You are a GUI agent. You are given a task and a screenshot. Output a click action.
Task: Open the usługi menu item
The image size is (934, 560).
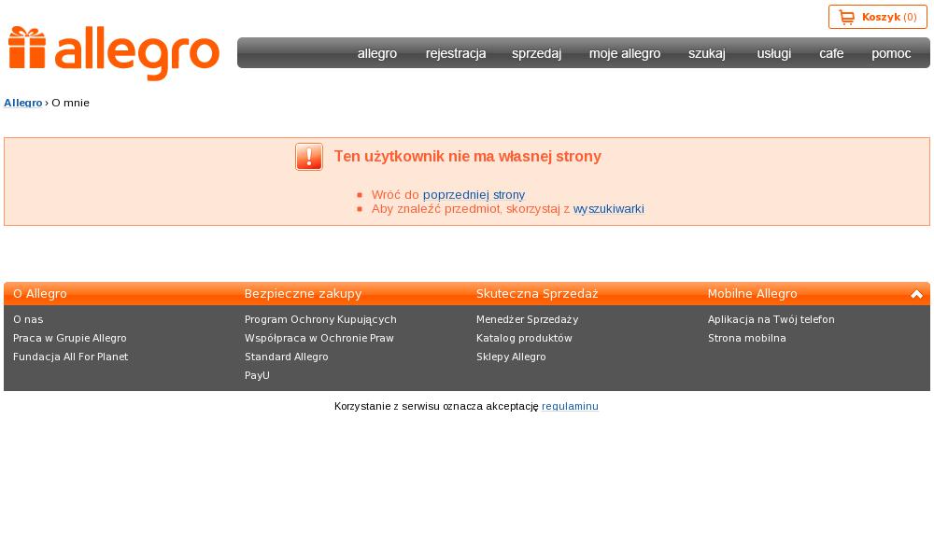773,53
